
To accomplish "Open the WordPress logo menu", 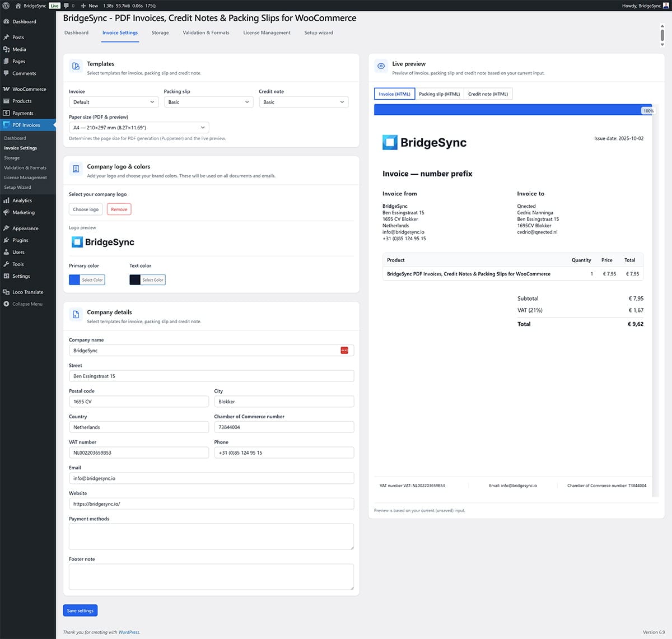I will tap(6, 6).
